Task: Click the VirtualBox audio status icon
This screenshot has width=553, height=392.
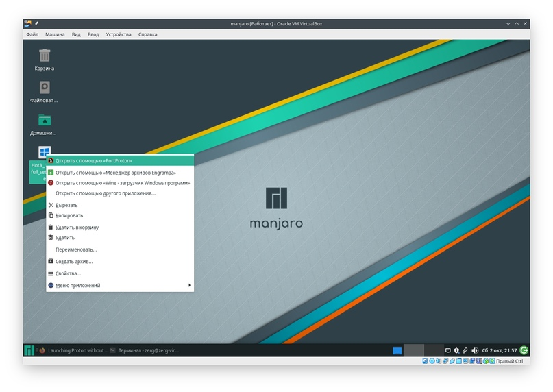Action: [439, 361]
